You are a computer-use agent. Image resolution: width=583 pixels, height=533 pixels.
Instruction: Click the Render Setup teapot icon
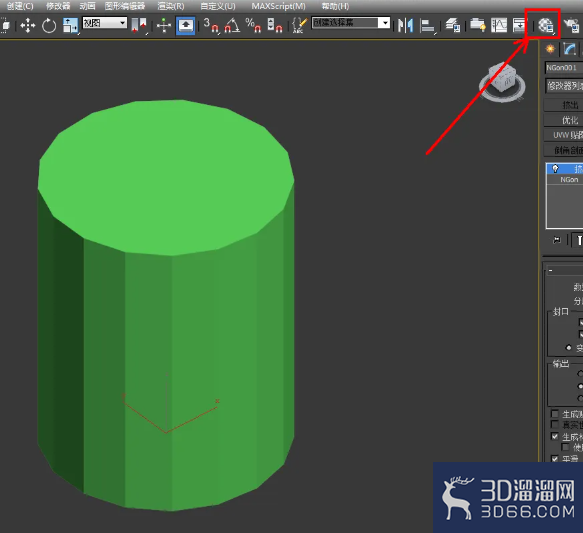pos(571,26)
